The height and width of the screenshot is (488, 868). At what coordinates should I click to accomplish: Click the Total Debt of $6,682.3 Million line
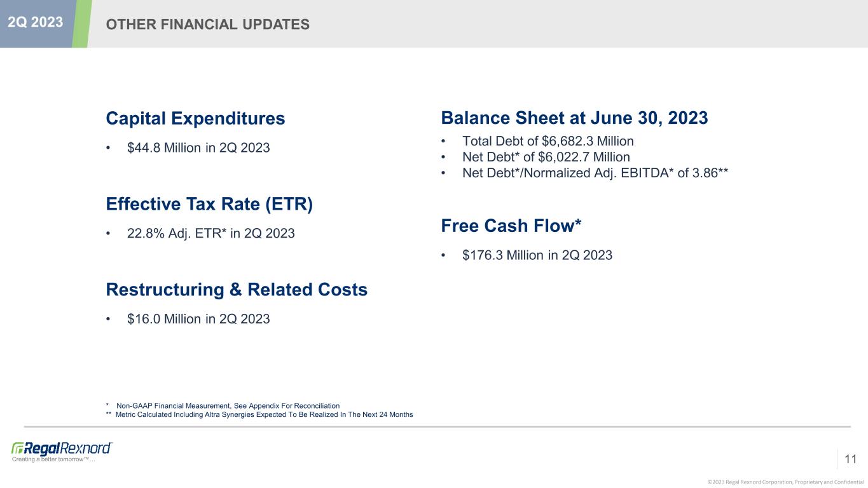click(548, 141)
